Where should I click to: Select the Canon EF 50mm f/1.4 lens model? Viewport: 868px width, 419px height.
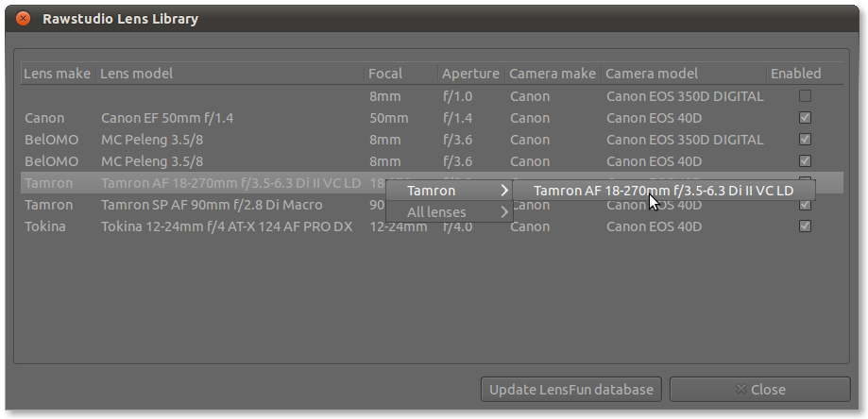click(167, 118)
